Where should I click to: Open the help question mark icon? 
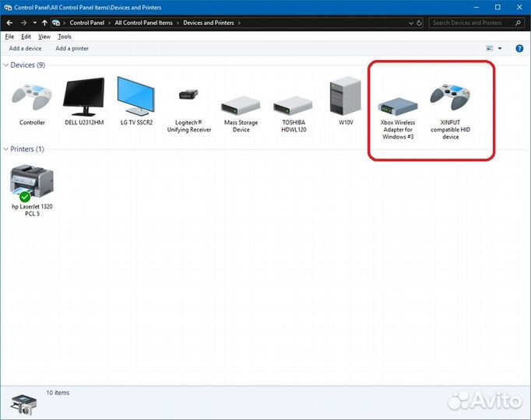point(519,48)
